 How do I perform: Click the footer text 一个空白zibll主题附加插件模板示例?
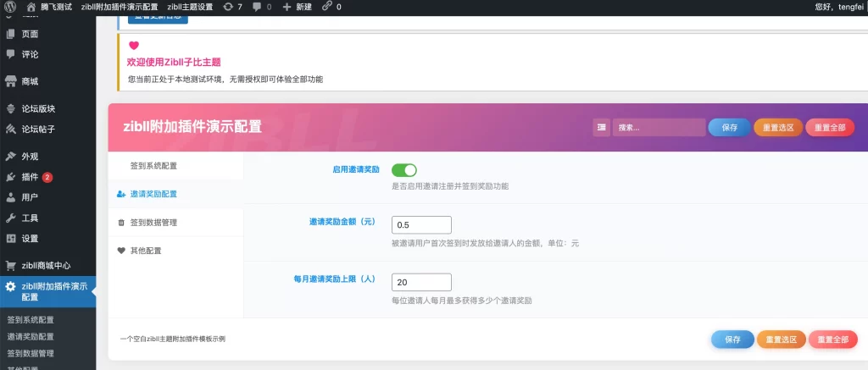(173, 339)
